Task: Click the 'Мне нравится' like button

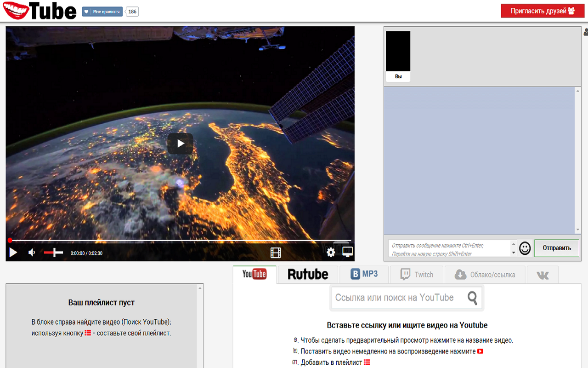Action: [x=102, y=11]
